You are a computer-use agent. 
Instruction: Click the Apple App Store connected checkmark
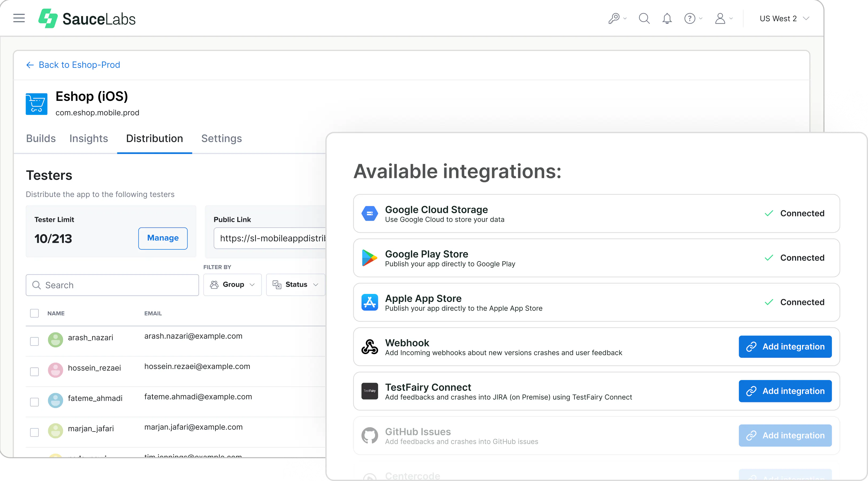[x=769, y=302]
